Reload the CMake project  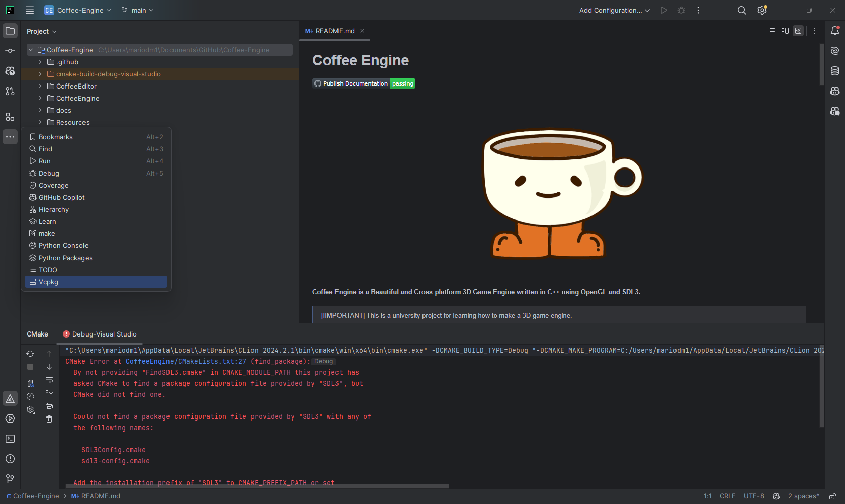coord(30,354)
